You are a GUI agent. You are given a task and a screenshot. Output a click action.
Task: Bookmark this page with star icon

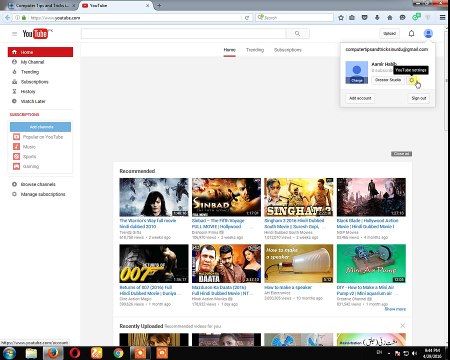click(x=341, y=18)
